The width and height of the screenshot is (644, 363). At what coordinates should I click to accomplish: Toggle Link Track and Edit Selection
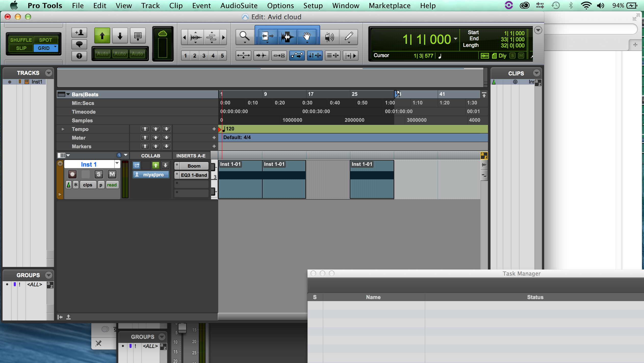coord(333,56)
